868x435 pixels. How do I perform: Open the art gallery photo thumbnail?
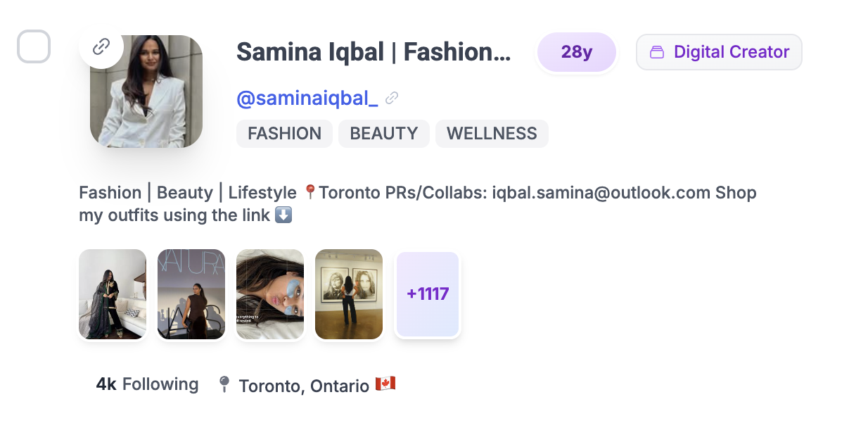click(x=348, y=294)
